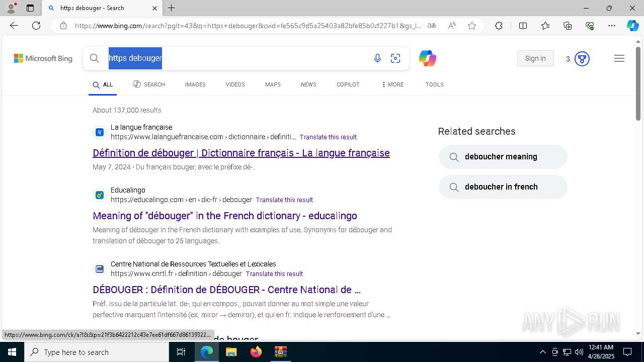The width and height of the screenshot is (644, 362).
Task: Show hidden system tray icons
Action: pyautogui.click(x=542, y=352)
